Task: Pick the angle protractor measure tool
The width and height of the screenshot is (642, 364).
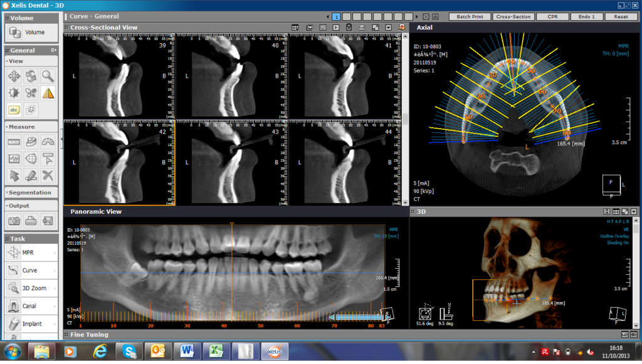Action: [48, 142]
